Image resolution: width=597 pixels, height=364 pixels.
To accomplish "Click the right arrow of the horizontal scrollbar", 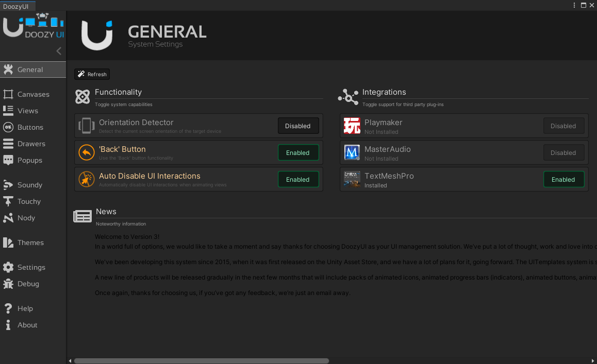I will tap(593, 360).
